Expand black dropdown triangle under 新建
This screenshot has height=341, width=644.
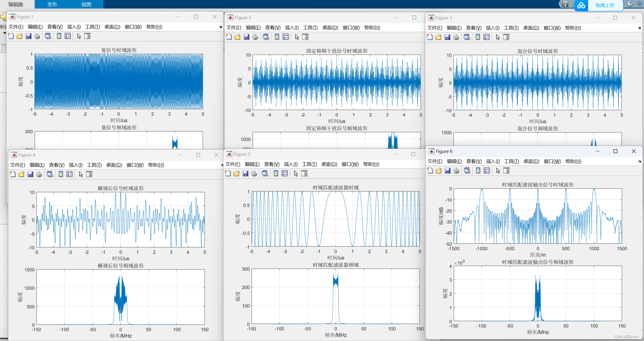(x=4, y=33)
